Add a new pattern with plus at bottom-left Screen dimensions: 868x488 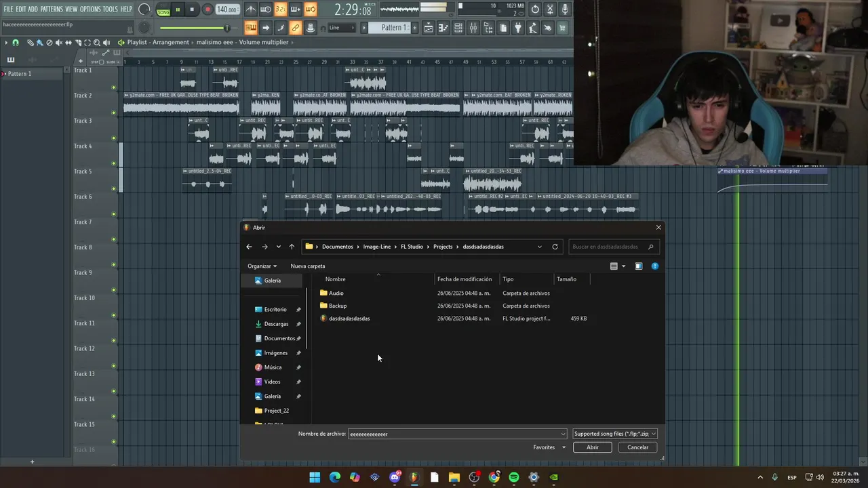click(32, 462)
